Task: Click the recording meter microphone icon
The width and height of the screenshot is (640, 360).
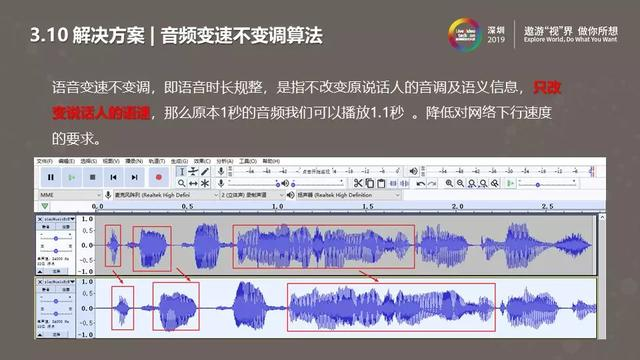Action: 221,171
